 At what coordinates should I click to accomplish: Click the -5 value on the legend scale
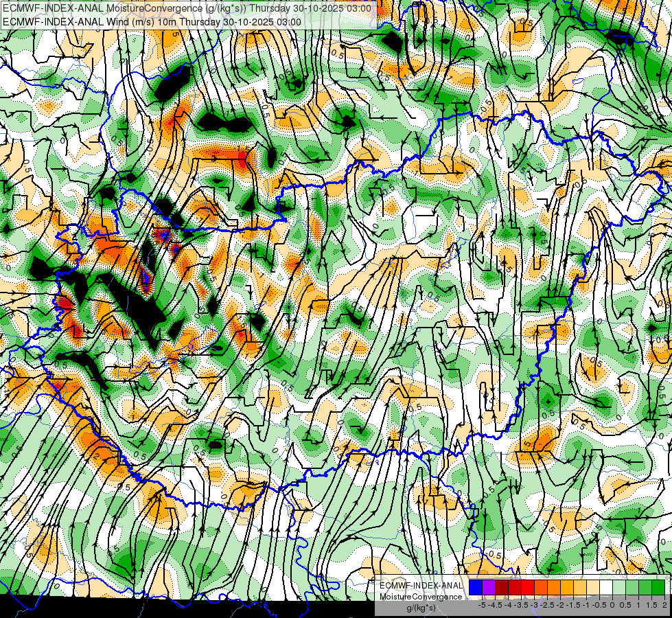[482, 605]
